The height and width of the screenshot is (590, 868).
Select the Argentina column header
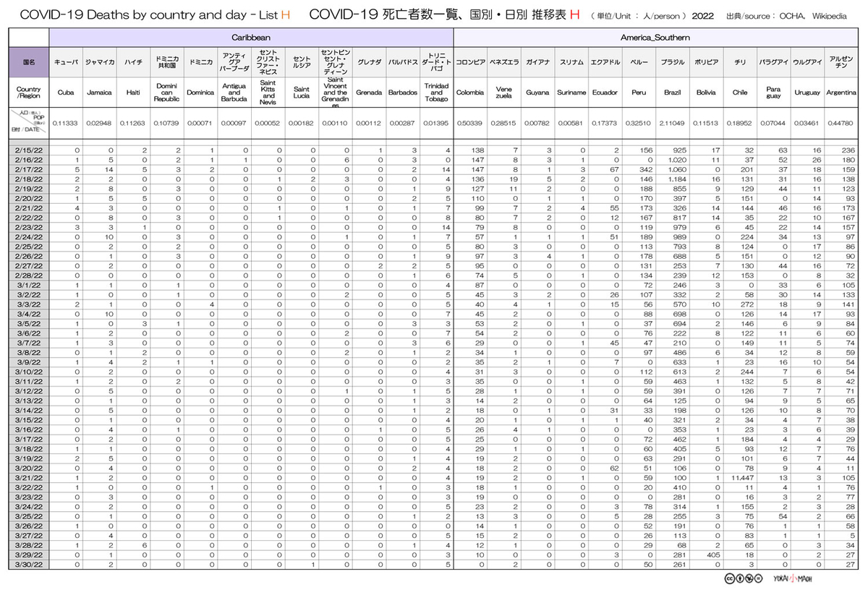[x=841, y=93]
